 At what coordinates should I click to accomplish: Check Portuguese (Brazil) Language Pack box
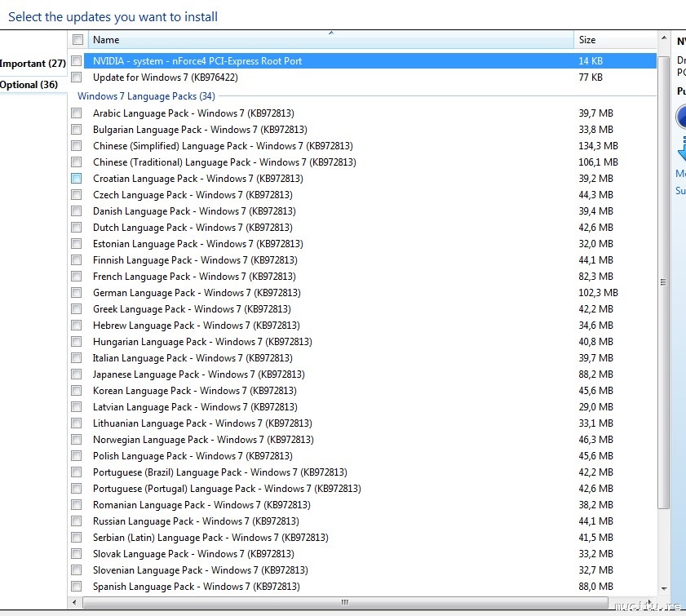(77, 472)
